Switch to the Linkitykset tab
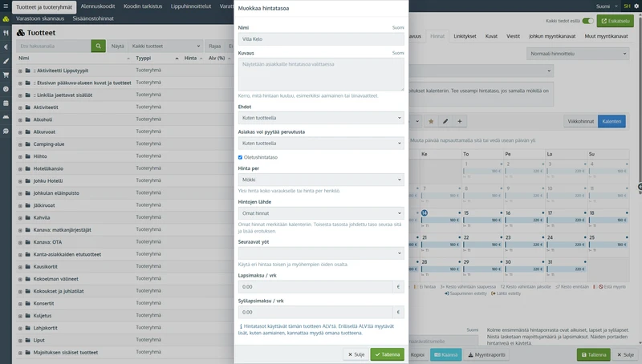 465,36
